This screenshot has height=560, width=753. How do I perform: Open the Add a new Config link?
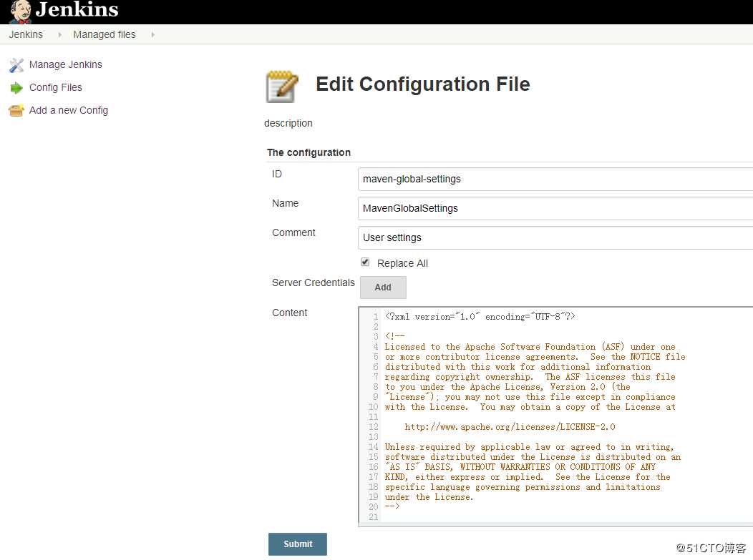tap(68, 110)
